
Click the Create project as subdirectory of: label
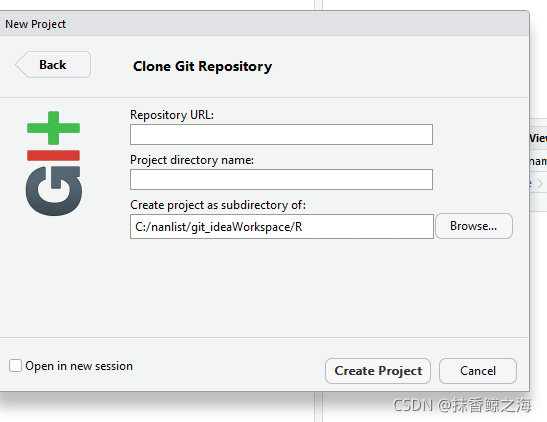(218, 205)
